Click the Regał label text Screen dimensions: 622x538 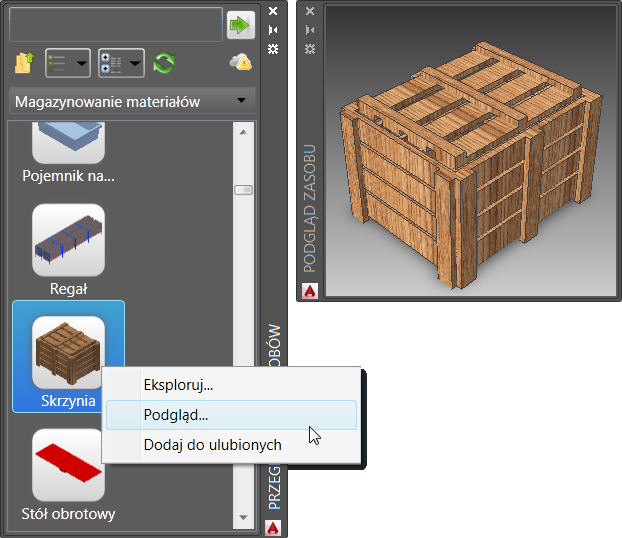click(x=68, y=289)
